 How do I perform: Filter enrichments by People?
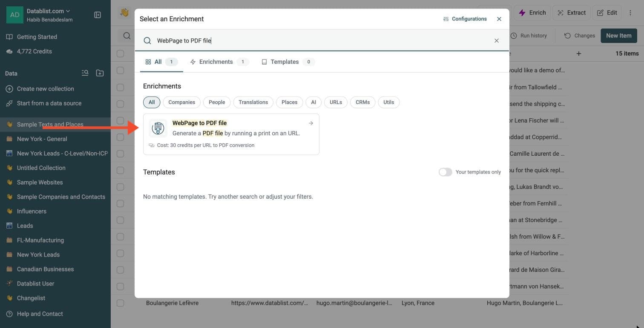point(217,103)
